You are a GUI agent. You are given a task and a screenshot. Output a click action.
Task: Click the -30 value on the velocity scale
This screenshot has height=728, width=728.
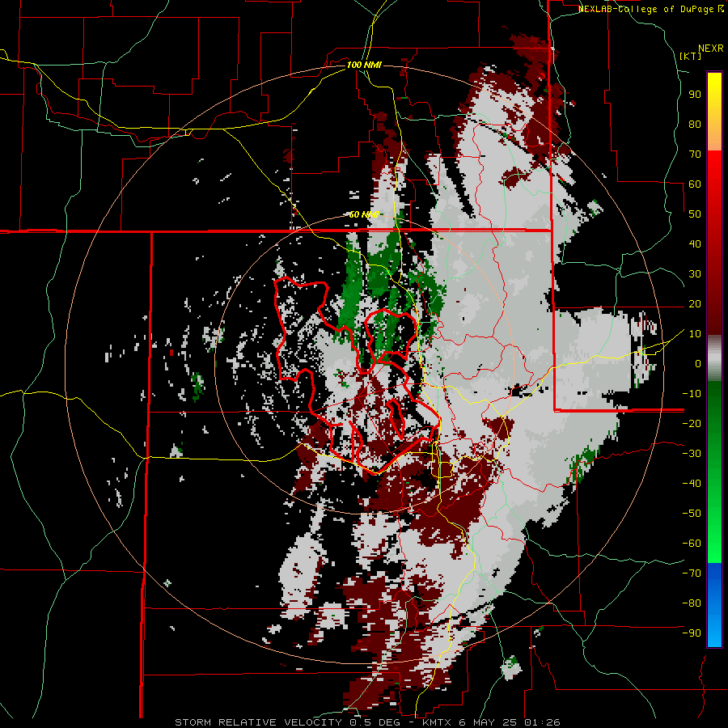click(x=692, y=453)
